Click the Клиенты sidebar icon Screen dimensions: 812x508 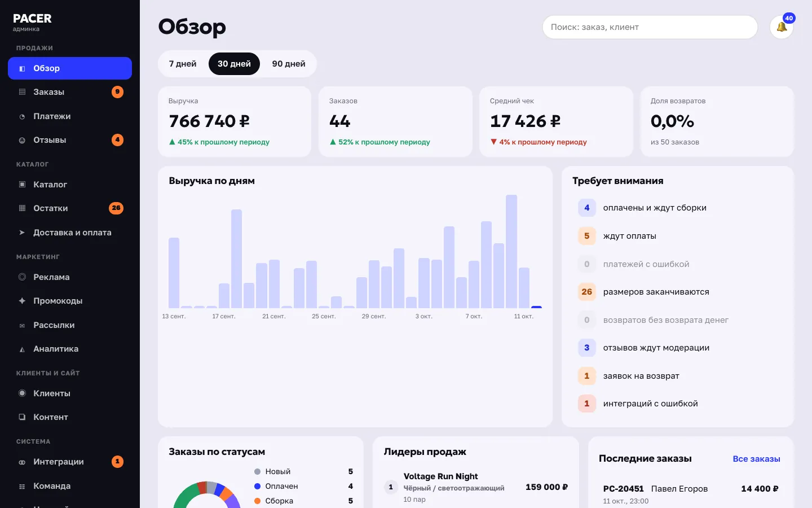(x=22, y=393)
